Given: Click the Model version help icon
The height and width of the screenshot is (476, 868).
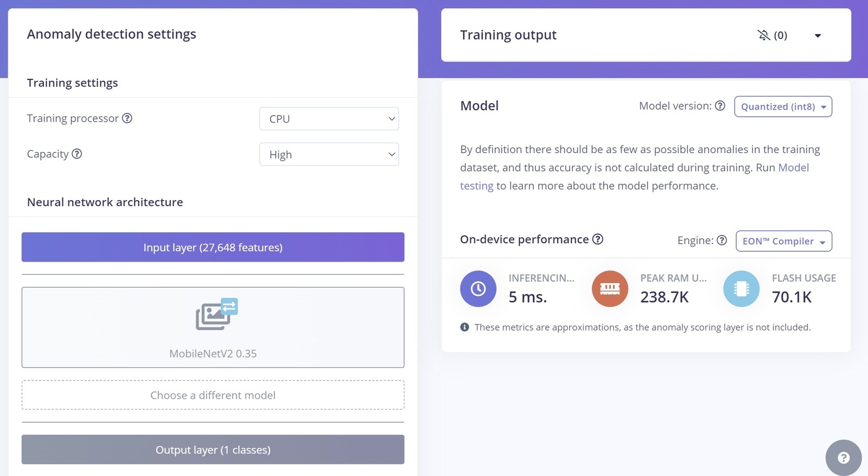Looking at the screenshot, I should tap(720, 106).
